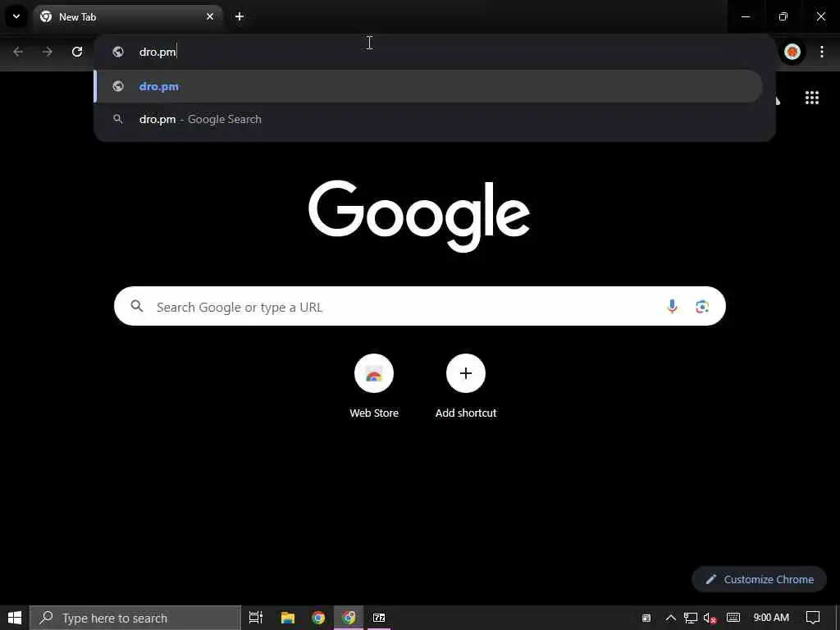Click the Add shortcut button
840x630 pixels.
pos(466,386)
